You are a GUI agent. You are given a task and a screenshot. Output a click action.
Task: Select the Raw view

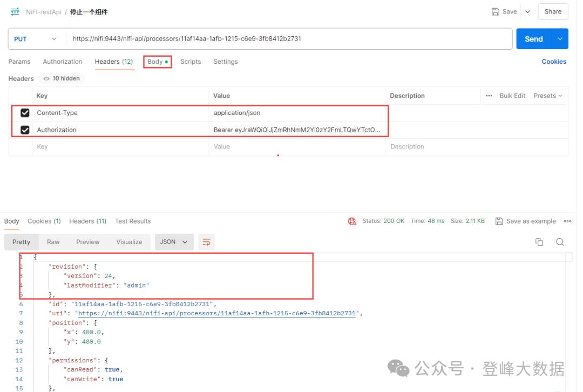[53, 242]
